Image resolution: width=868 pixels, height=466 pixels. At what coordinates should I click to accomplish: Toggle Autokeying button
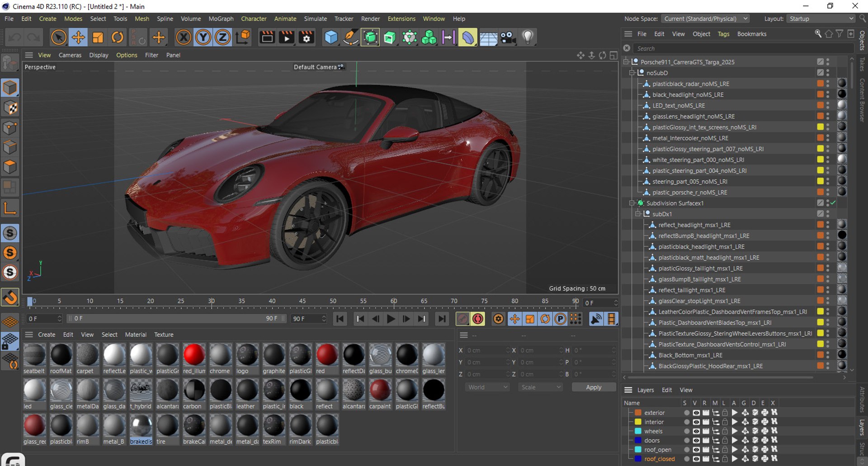tap(478, 319)
